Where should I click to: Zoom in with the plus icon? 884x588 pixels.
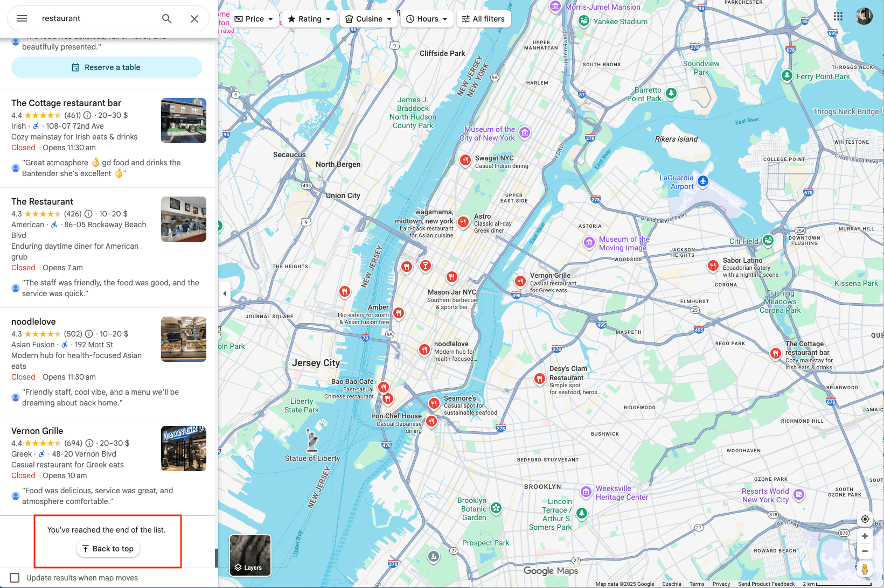865,536
